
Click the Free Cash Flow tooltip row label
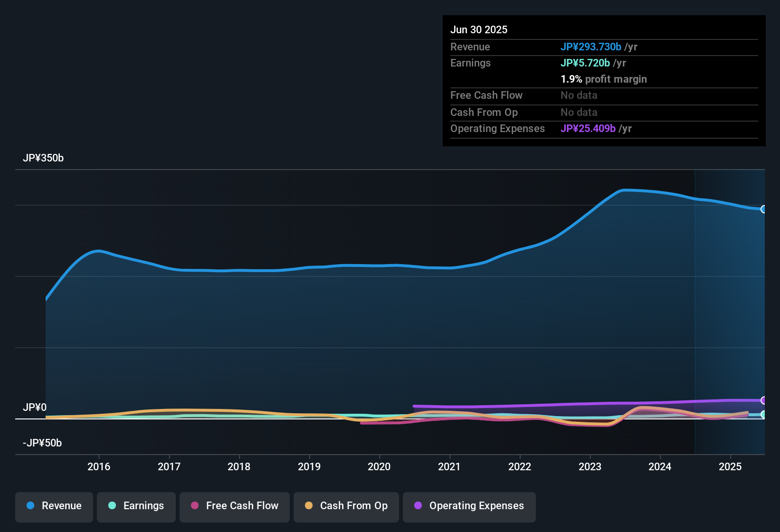pos(486,95)
